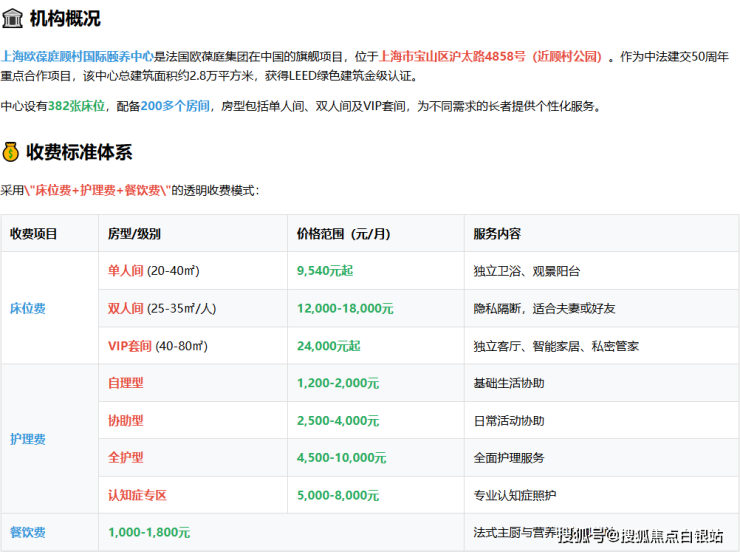Click the 服务内容 column header

(497, 234)
